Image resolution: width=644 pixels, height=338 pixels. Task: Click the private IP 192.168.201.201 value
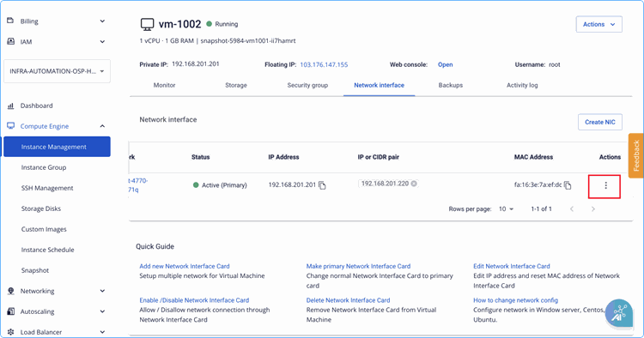click(196, 64)
